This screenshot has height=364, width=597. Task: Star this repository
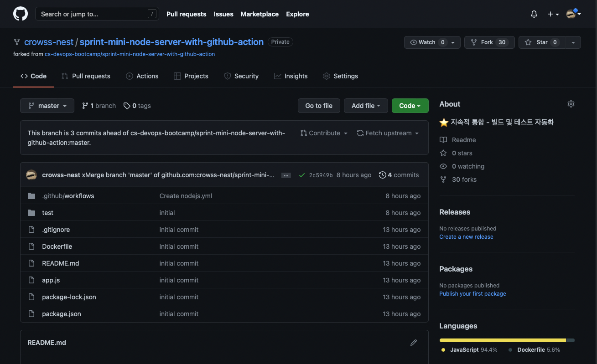542,42
